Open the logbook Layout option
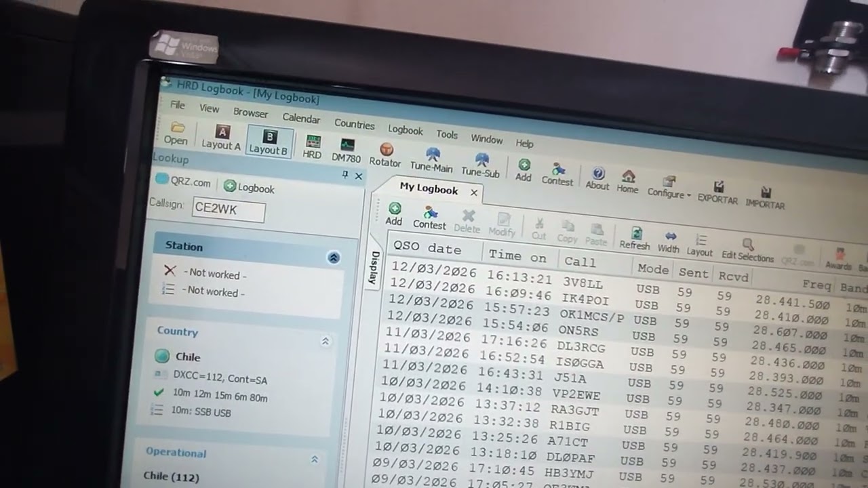The image size is (868, 488). (x=700, y=246)
